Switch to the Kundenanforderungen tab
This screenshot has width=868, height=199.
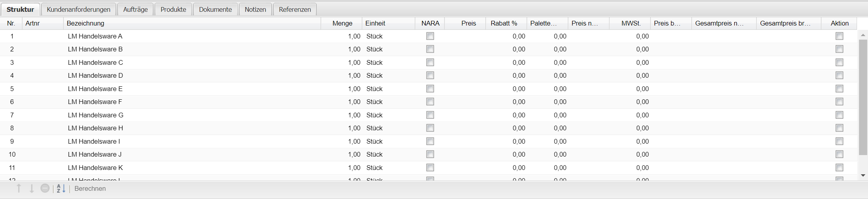point(78,9)
